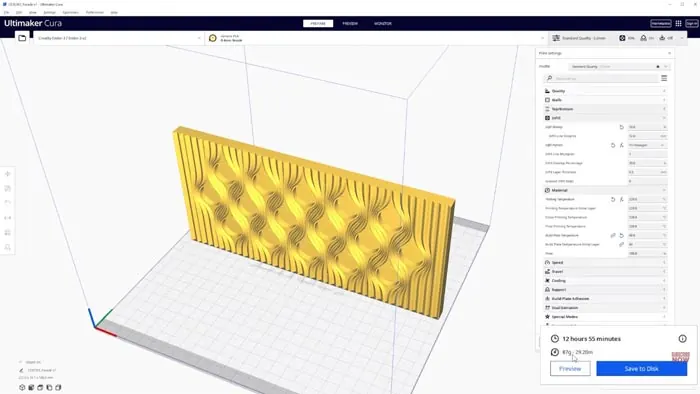This screenshot has height=394, width=700.
Task: Reset Build Plate Temperature value
Action: pos(621,236)
